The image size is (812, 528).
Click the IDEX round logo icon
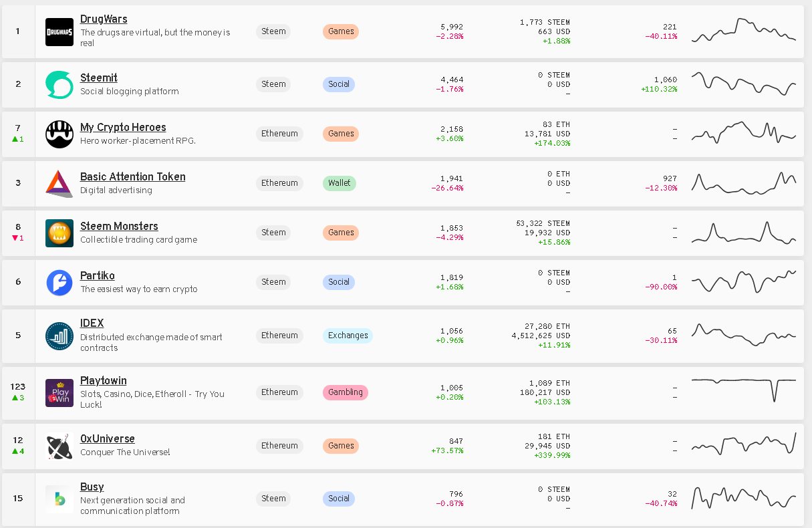59,336
